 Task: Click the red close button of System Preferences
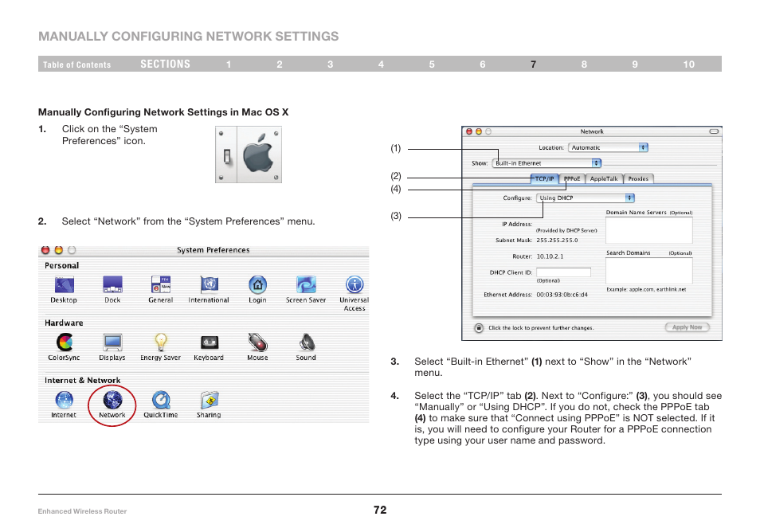[45, 250]
